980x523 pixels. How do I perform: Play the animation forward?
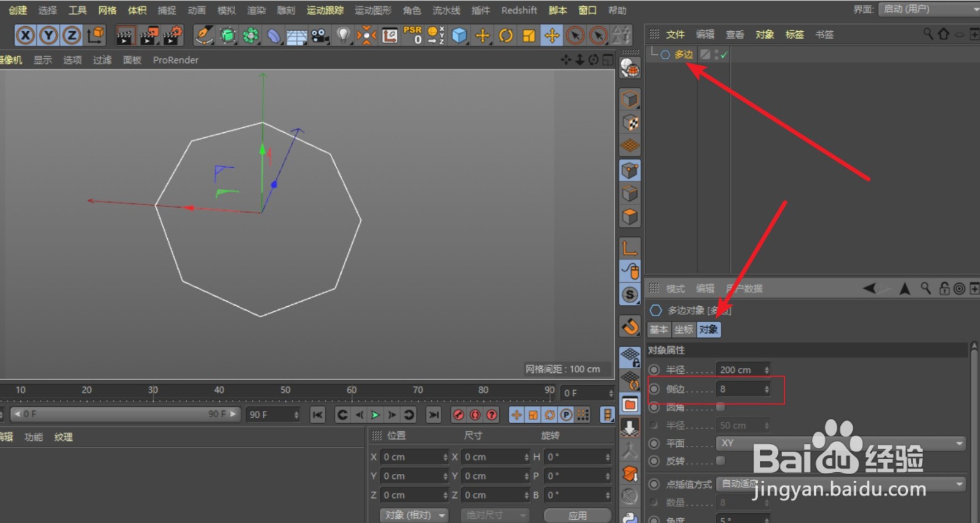click(x=375, y=415)
